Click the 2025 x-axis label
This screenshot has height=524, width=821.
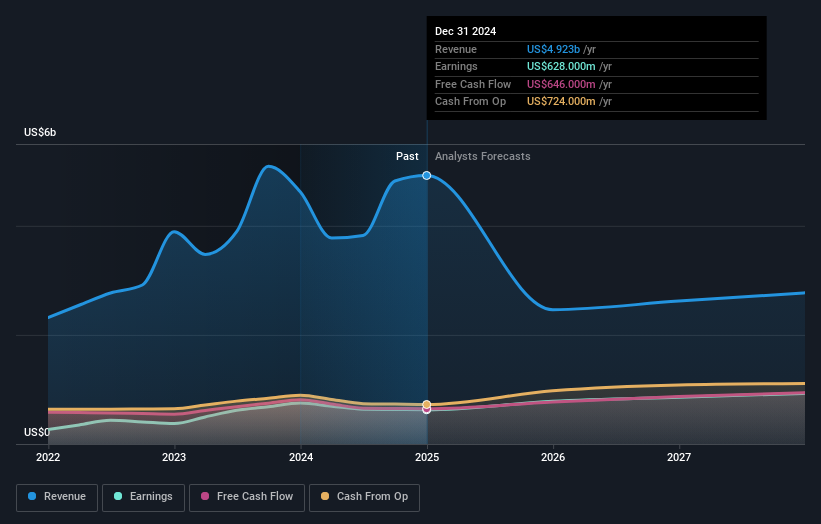pos(427,458)
